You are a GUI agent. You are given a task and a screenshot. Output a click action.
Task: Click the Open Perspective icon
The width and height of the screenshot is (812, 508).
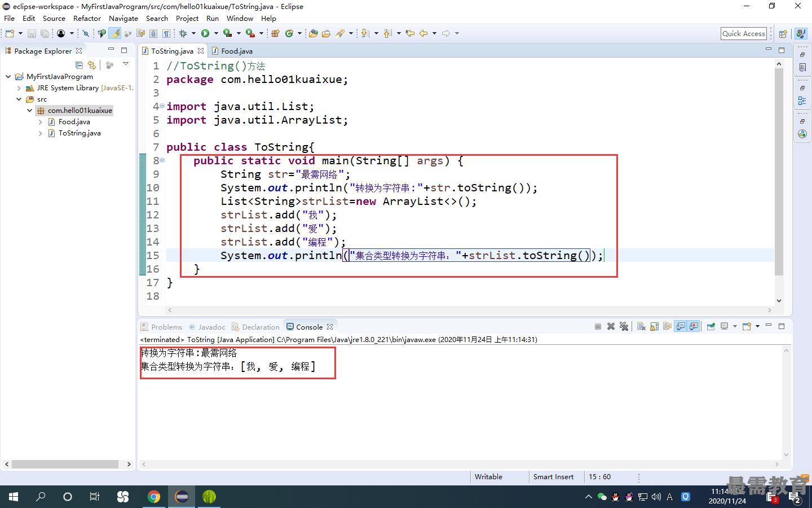[783, 34]
